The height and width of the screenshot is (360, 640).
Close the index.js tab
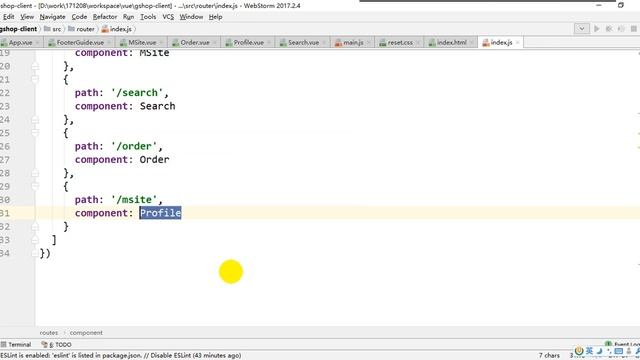pos(518,42)
